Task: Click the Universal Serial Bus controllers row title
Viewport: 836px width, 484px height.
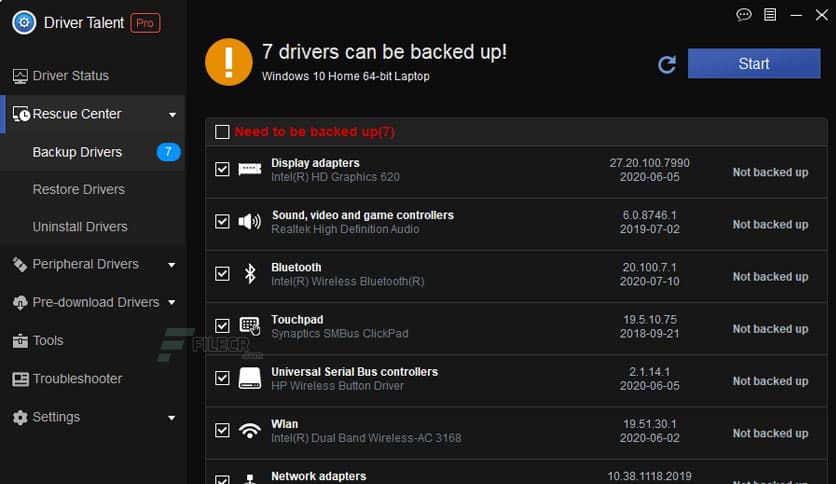Action: [355, 372]
